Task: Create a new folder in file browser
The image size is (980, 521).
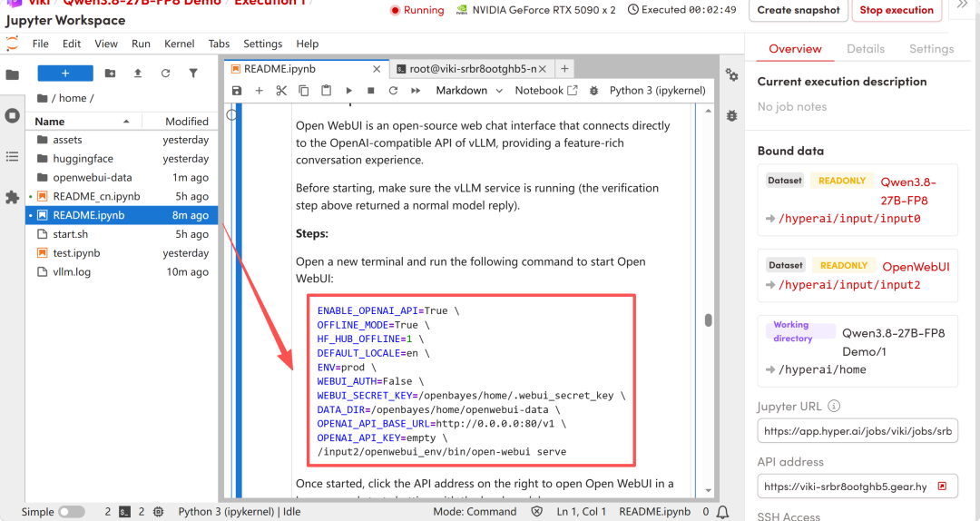Action: click(110, 74)
